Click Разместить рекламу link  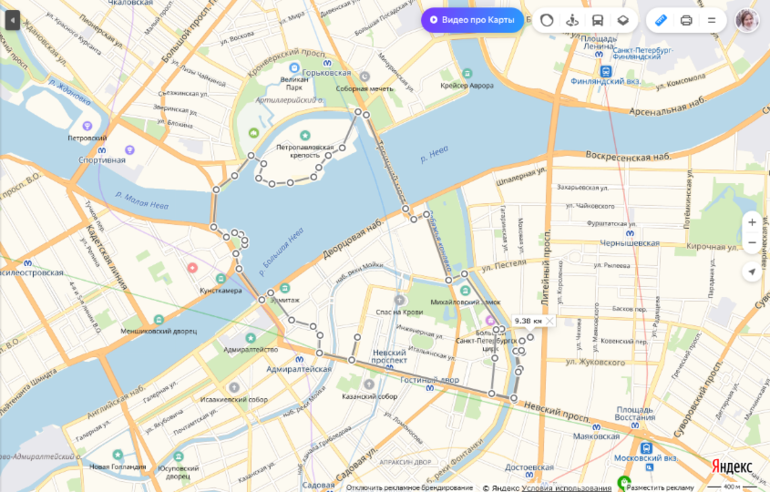660,488
